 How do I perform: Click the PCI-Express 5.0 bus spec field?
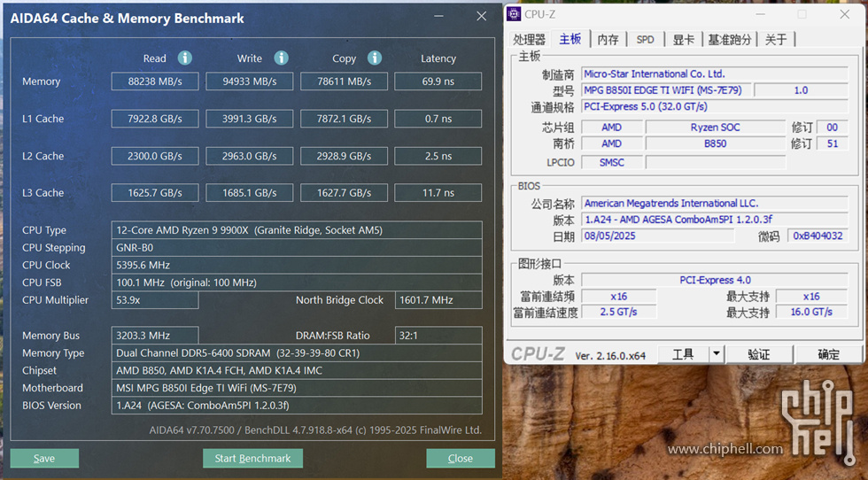coord(715,106)
